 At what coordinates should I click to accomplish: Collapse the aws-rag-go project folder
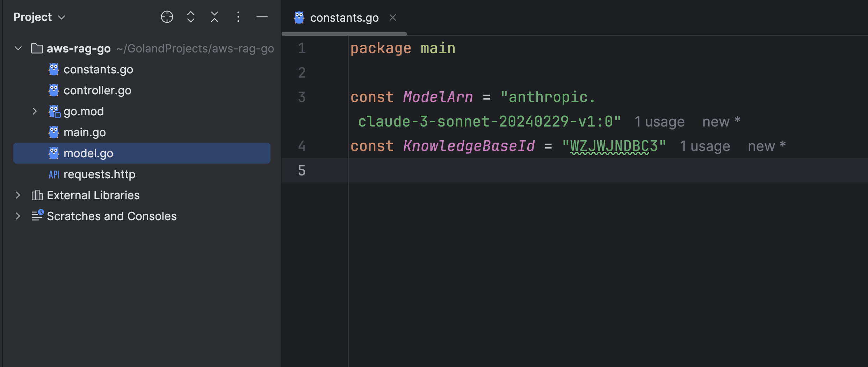[x=18, y=49]
